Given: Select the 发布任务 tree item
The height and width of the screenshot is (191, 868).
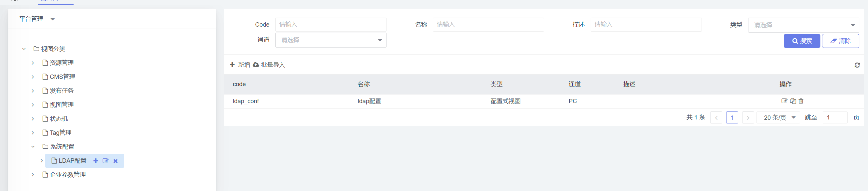Looking at the screenshot, I should point(62,91).
